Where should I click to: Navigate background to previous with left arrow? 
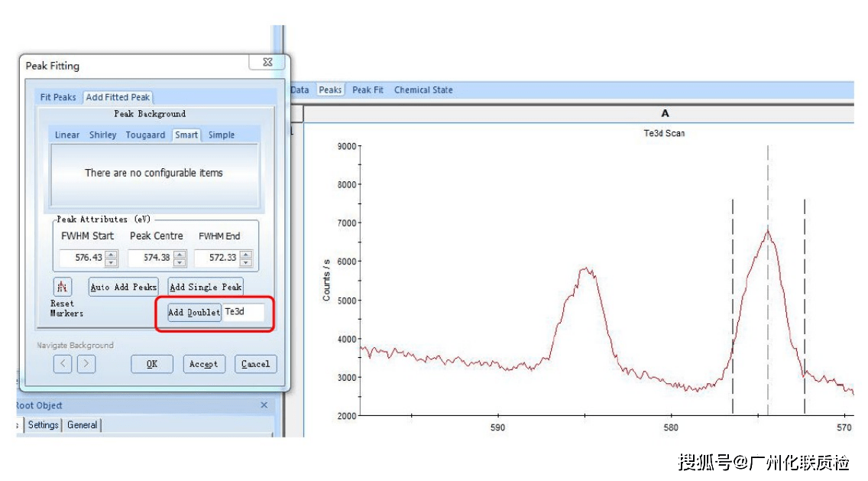(x=63, y=363)
